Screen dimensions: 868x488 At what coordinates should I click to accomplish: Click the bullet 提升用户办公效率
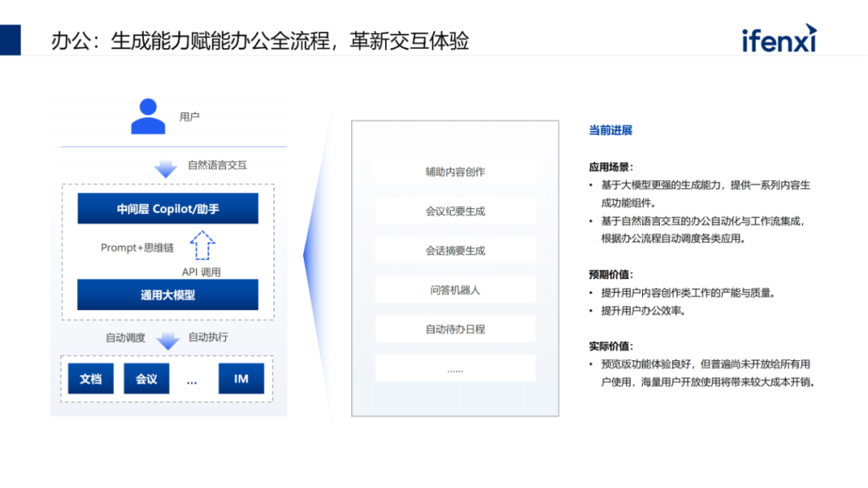tap(639, 311)
